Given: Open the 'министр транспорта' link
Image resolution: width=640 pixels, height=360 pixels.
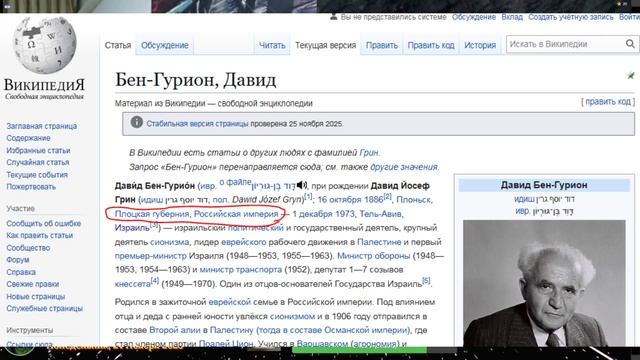Looking at the screenshot, I should (x=240, y=270).
